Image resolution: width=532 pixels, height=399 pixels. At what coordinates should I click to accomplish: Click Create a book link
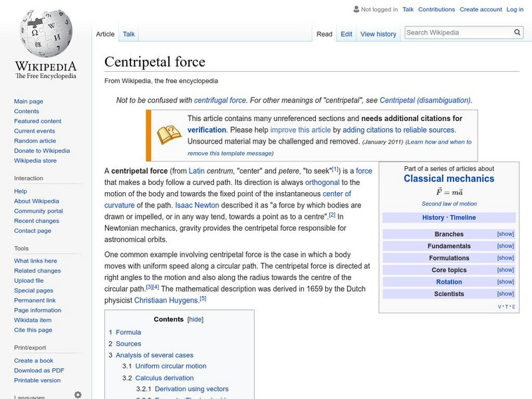(x=34, y=360)
